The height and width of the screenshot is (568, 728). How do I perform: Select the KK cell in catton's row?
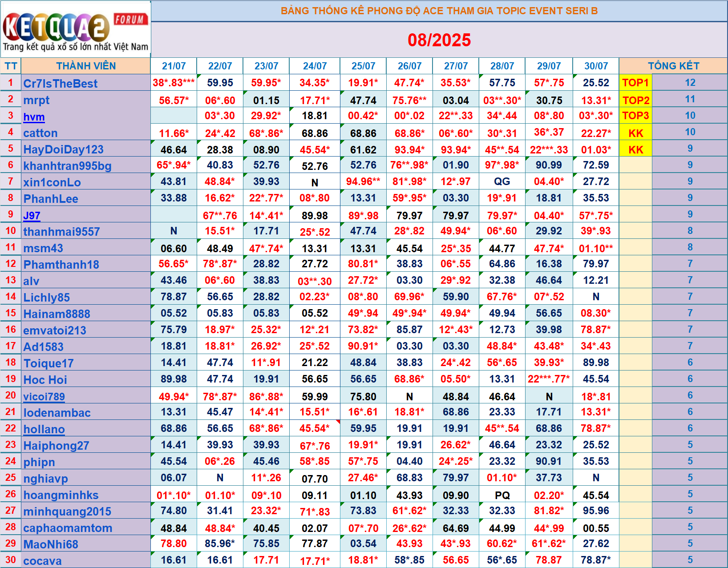[635, 133]
